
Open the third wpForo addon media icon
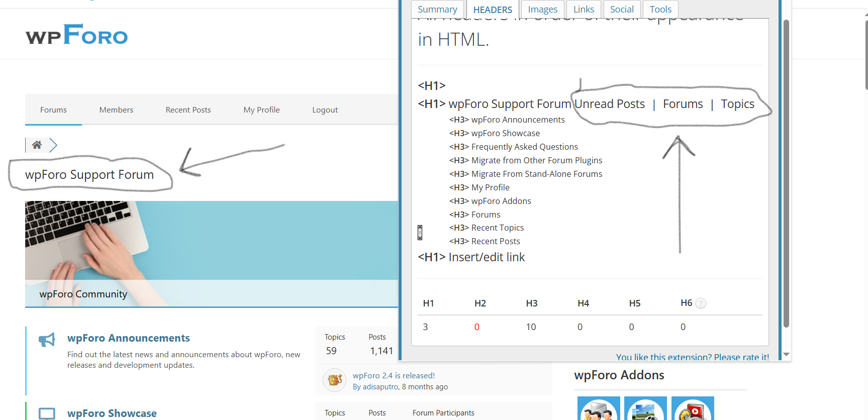click(693, 408)
